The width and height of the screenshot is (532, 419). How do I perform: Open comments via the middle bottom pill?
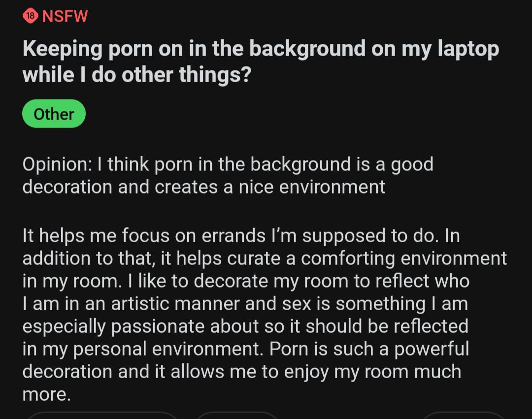click(237, 415)
